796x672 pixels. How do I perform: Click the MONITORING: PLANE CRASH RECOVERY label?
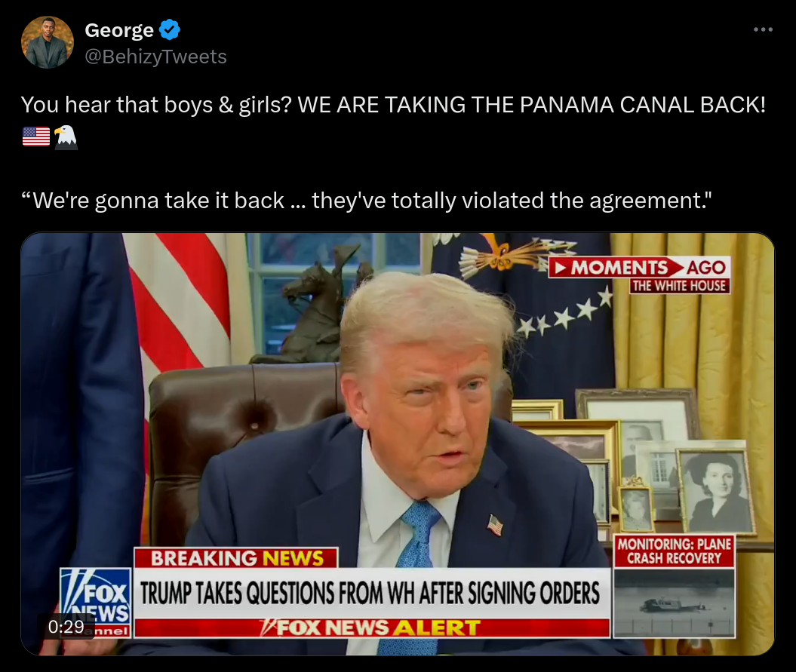[x=675, y=551]
